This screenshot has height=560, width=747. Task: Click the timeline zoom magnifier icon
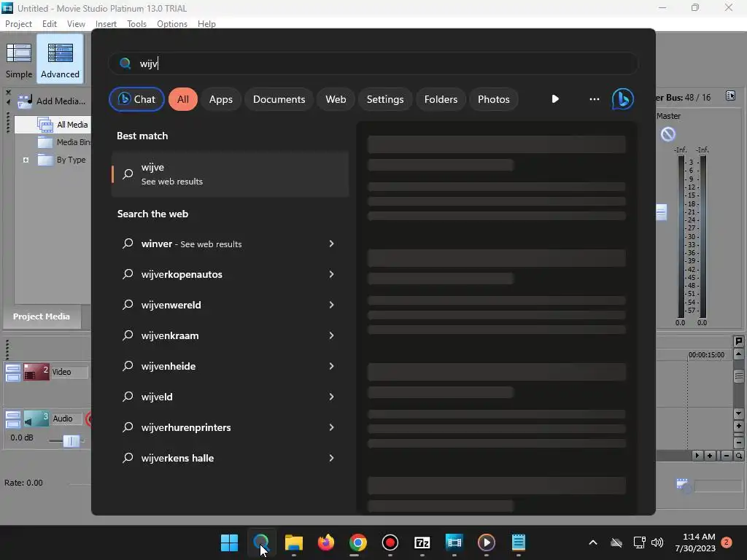point(738,456)
